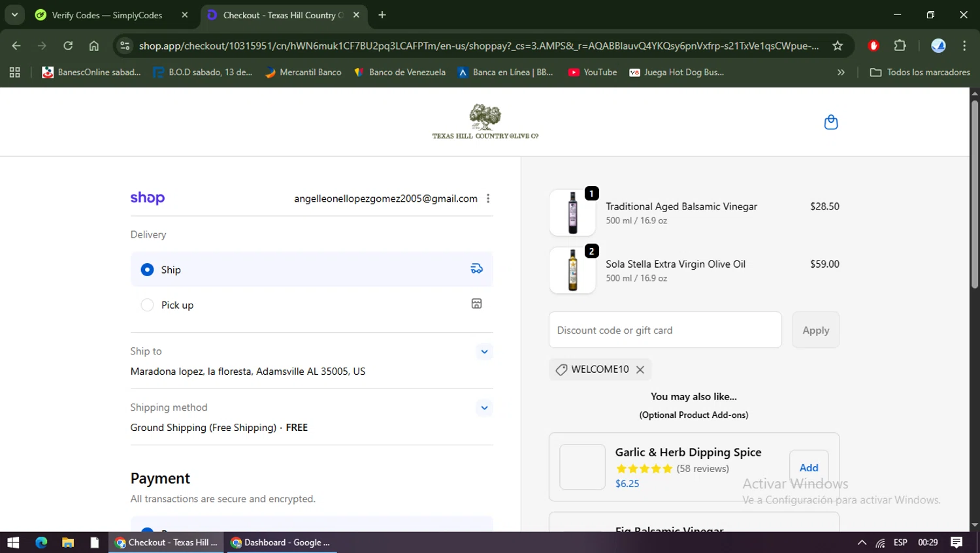Viewport: 980px width, 553px height.
Task: Expand the Shipping method section
Action: (x=484, y=408)
